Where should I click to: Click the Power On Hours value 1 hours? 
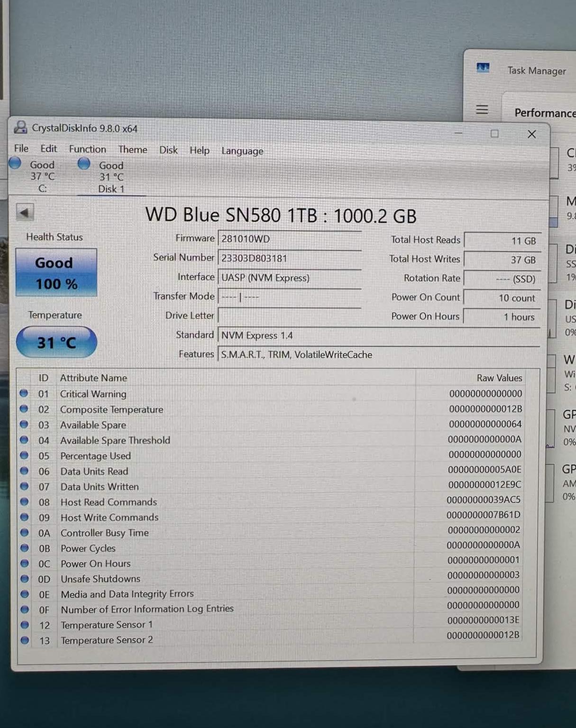coord(502,317)
